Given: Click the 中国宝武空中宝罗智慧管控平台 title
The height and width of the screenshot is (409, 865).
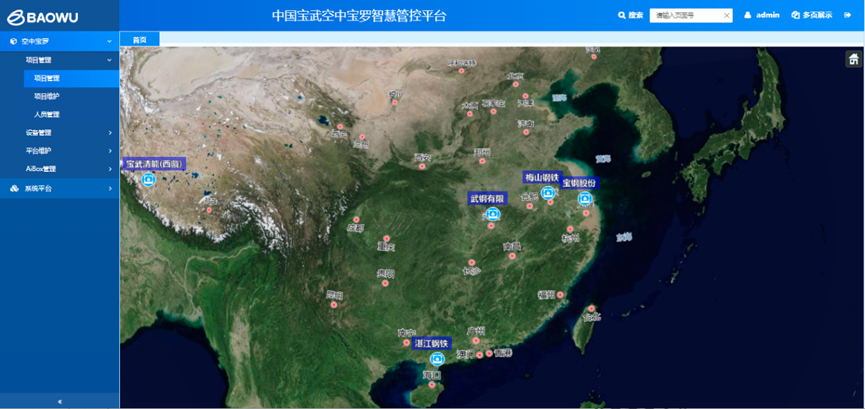Looking at the screenshot, I should point(359,15).
